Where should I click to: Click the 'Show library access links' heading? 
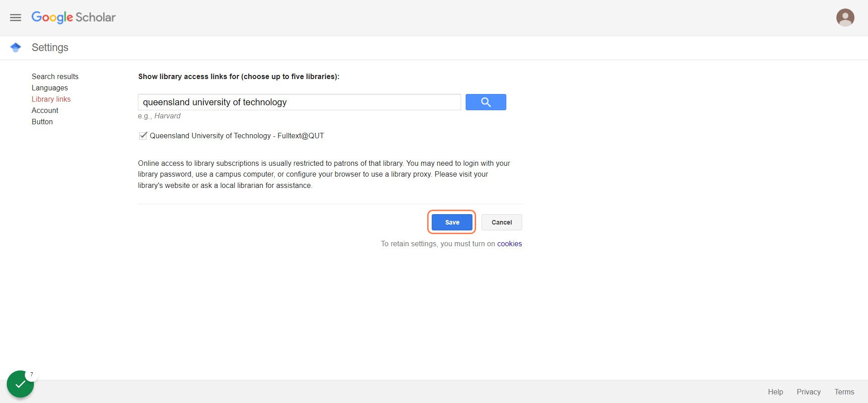point(239,76)
